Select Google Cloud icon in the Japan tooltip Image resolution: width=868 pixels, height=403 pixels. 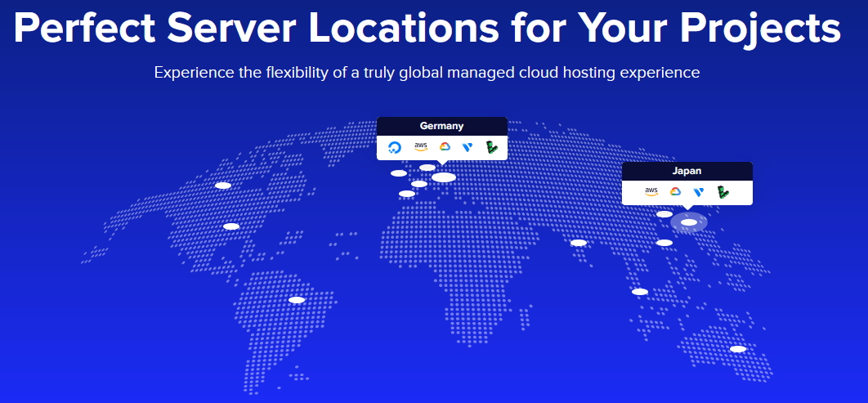(675, 191)
